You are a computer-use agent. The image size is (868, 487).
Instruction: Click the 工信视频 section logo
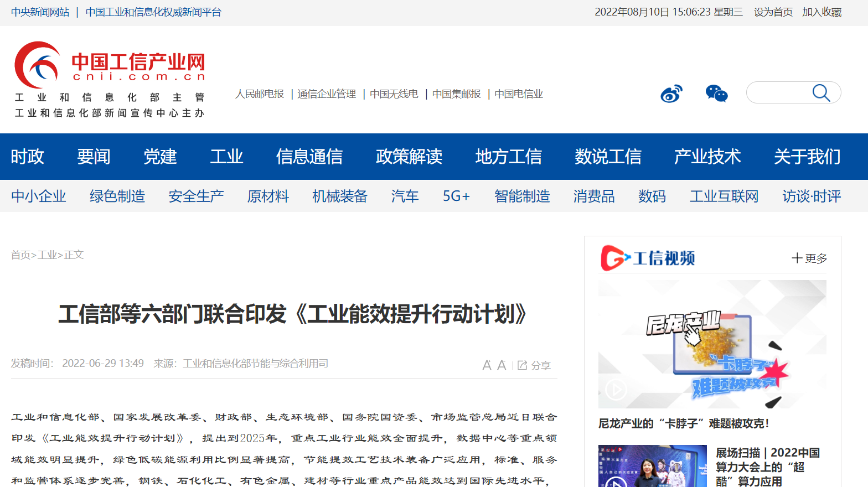[648, 258]
